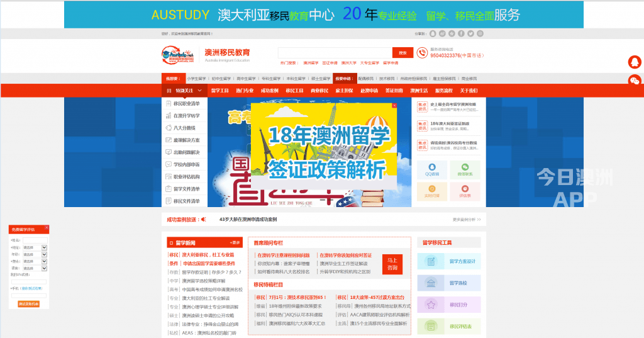Open 移民职业清单 in left sidebar list
The height and width of the screenshot is (338, 644).
(x=186, y=103)
